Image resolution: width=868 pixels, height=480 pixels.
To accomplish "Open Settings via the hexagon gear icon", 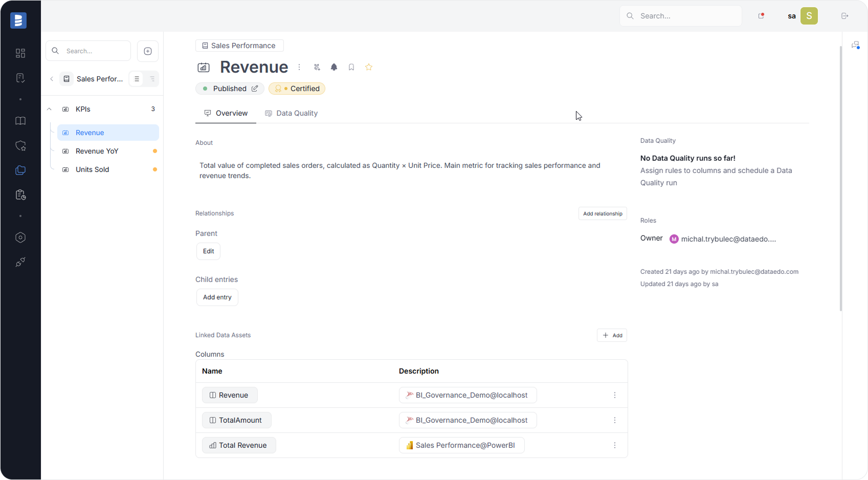I will coord(20,237).
